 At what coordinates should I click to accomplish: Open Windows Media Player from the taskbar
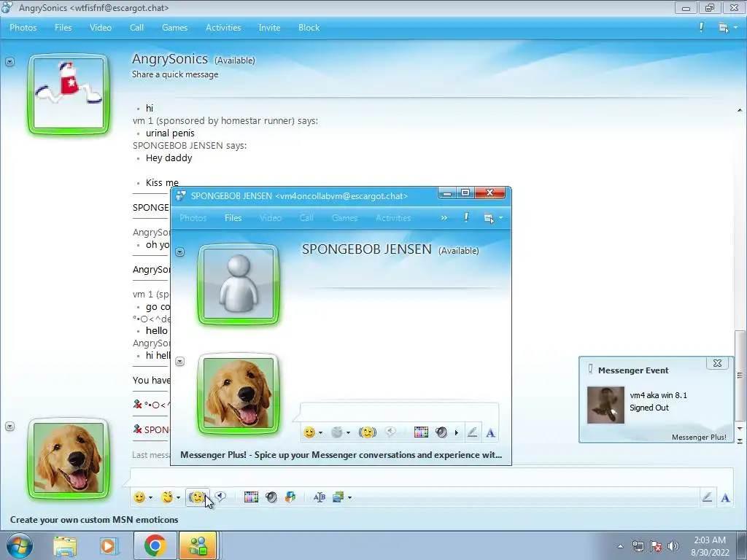(109, 546)
